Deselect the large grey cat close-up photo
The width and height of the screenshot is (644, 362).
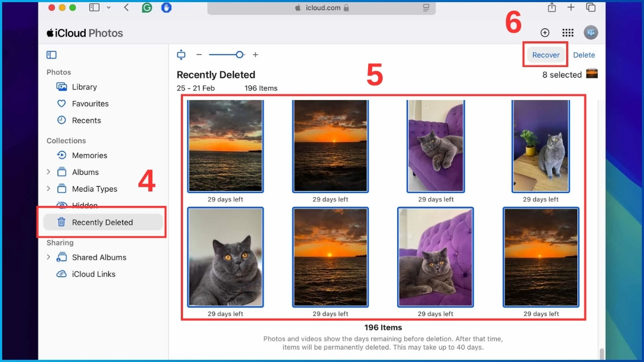225,257
